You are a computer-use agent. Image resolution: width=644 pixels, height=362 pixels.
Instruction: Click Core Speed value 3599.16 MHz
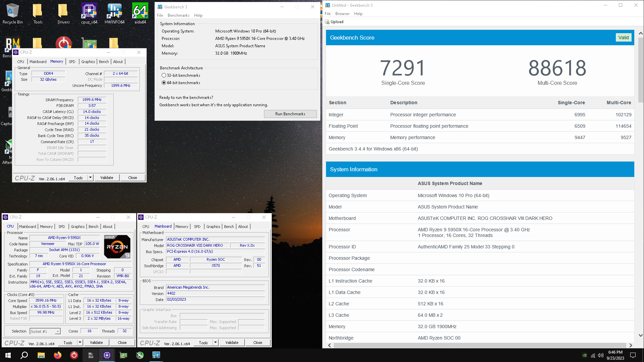(46, 301)
